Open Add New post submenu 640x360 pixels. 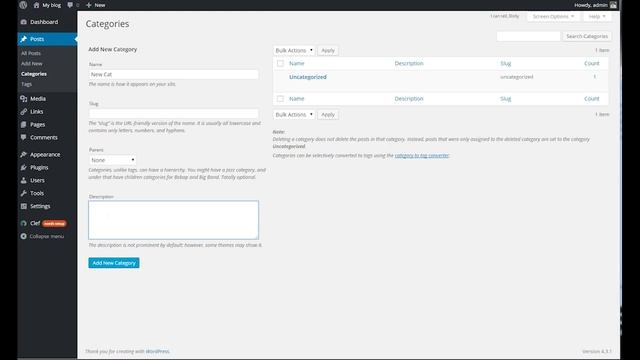pyautogui.click(x=31, y=64)
